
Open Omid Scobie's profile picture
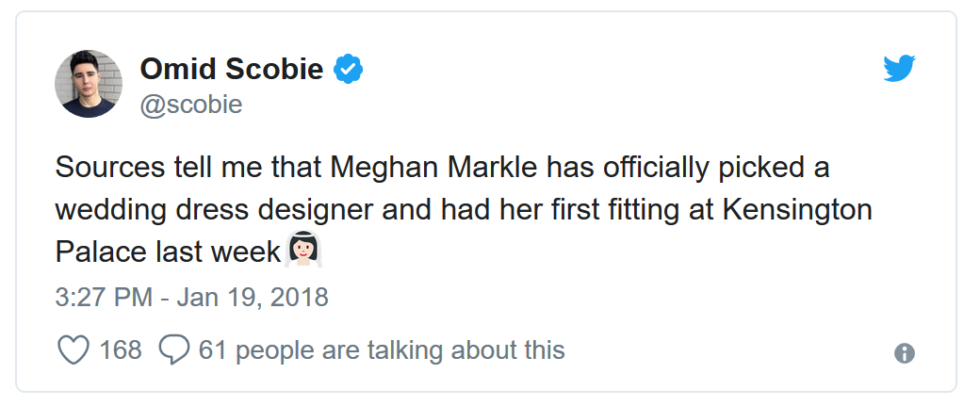click(89, 84)
